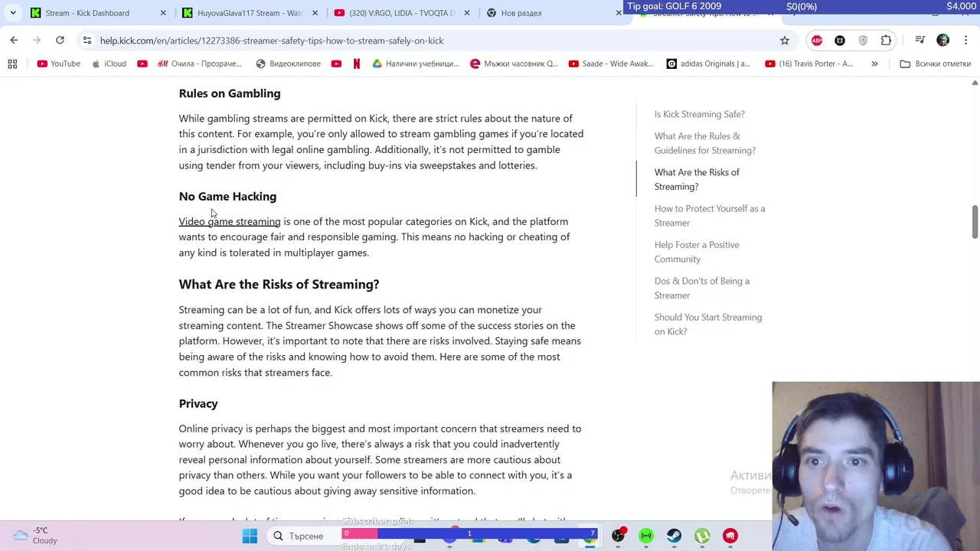Image resolution: width=980 pixels, height=551 pixels.
Task: Open the red YouTube icon bookmark after iCloud
Action: (x=142, y=64)
